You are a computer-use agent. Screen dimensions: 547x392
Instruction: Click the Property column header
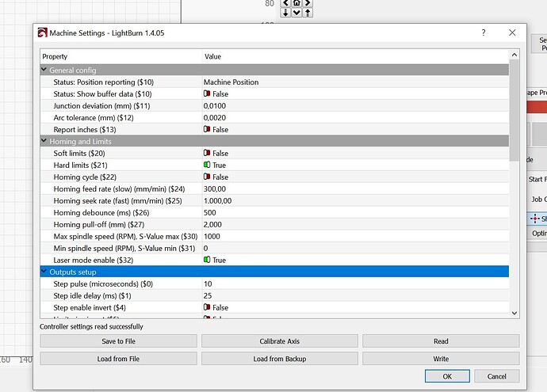[121, 56]
